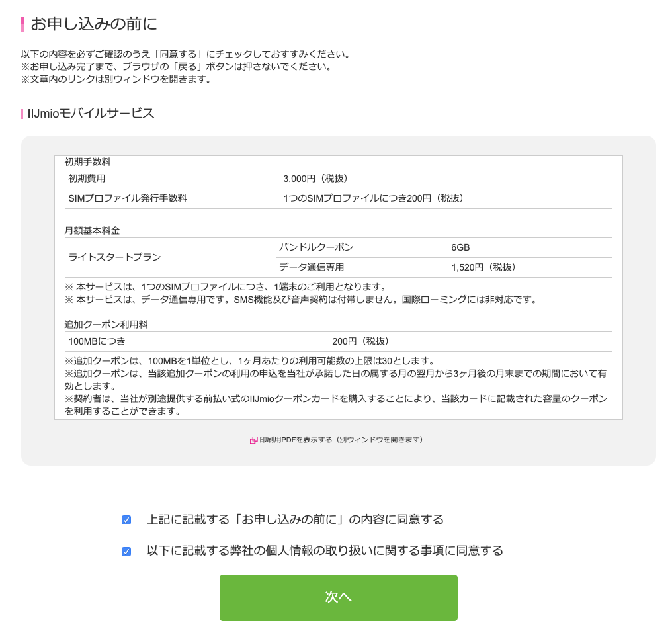Click the note about IIJmioクーポンカード
The height and width of the screenshot is (629, 672).
(x=336, y=405)
